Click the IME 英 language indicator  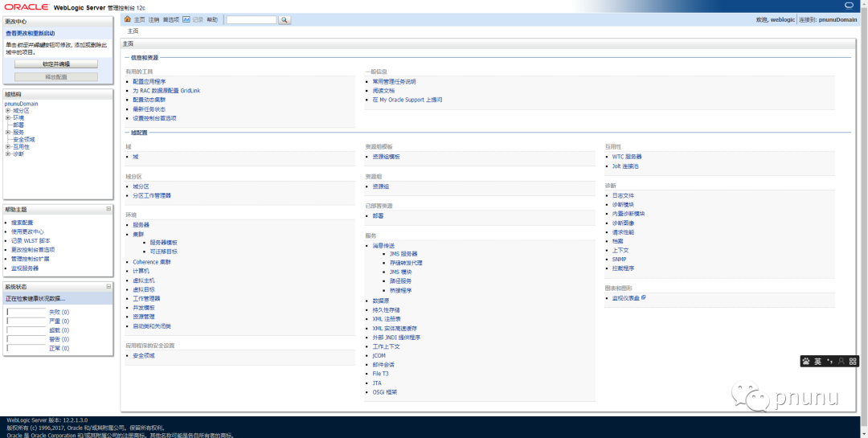click(x=817, y=361)
